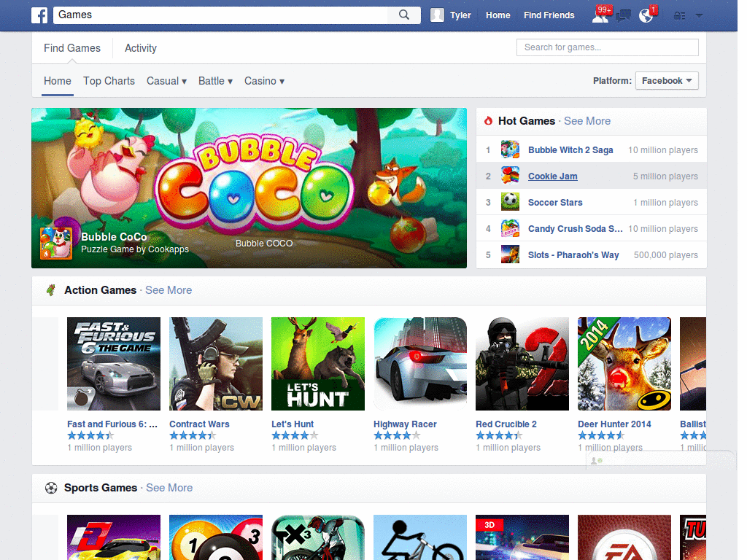Click See More next to Sports Games
This screenshot has height=560, width=747.
(169, 488)
